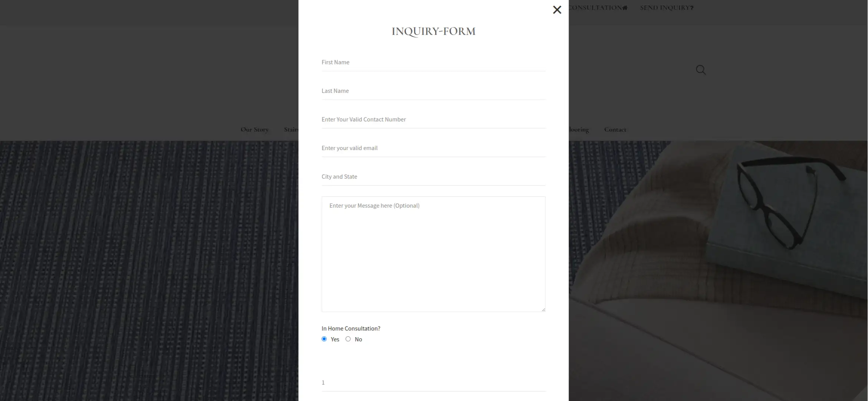Viewport: 868px width, 401px height.
Task: Click into the optional Message text area
Action: pos(433,254)
